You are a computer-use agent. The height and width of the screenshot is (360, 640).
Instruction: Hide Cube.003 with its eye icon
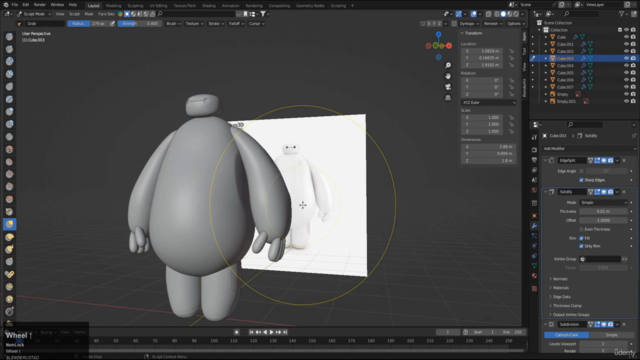tap(626, 58)
